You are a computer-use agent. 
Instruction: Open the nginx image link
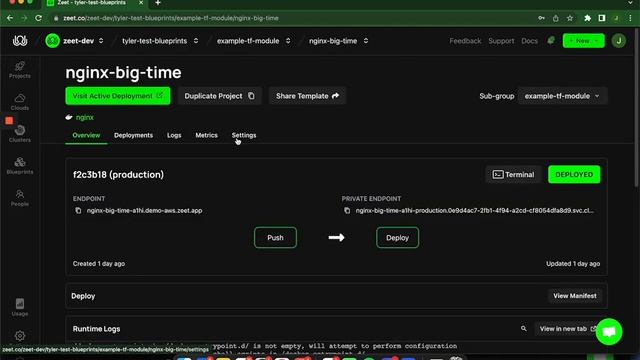(85, 118)
